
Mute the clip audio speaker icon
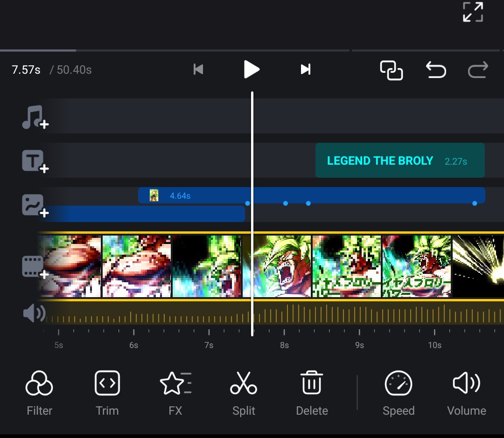click(34, 313)
